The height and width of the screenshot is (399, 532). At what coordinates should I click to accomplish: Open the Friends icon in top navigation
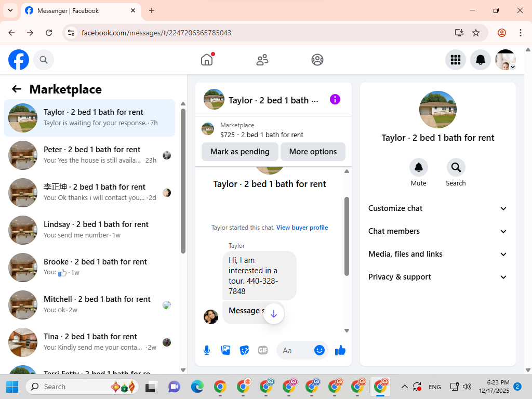262,60
